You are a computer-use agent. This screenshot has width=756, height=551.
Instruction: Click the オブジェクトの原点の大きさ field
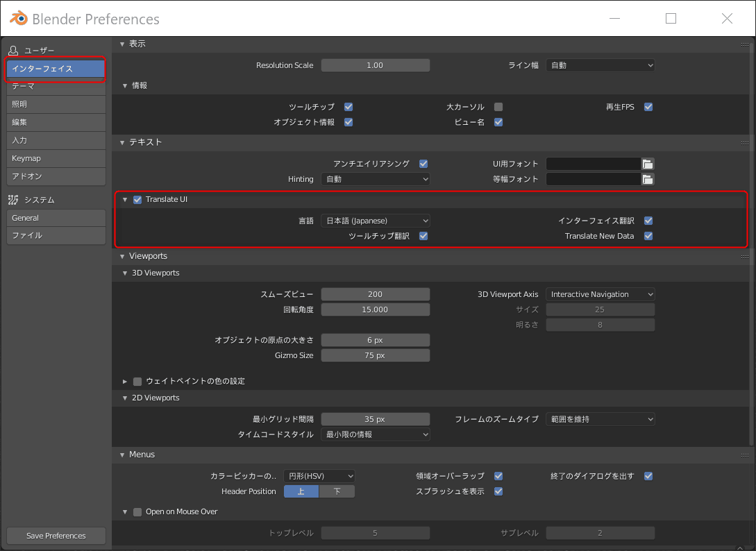click(x=375, y=340)
